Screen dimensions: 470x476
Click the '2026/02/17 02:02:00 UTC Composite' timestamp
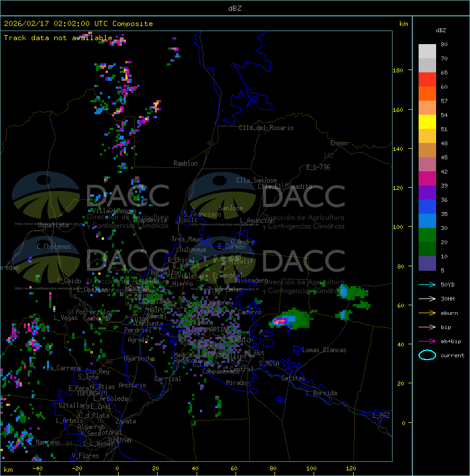point(79,23)
